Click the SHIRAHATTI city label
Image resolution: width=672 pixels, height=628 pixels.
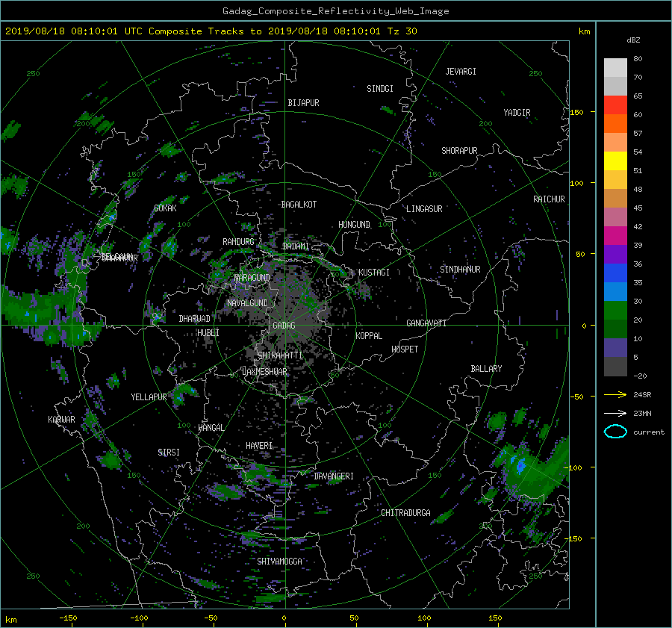pyautogui.click(x=280, y=355)
